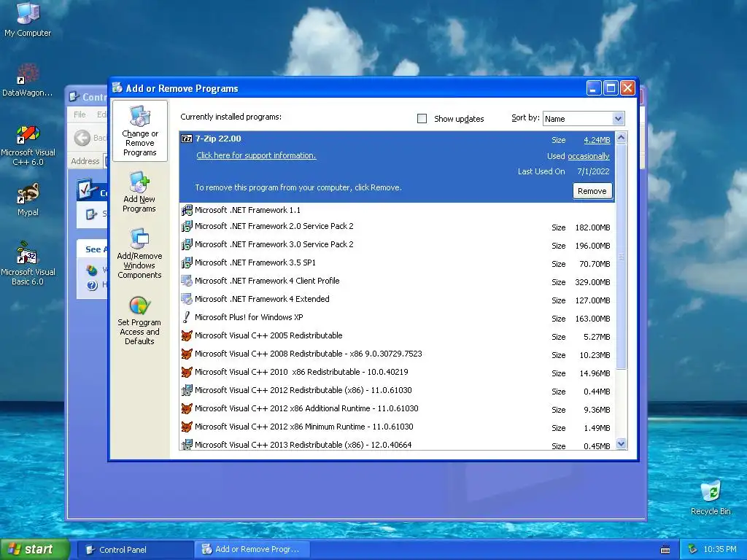
Task: Click the program list scrollbar thumb
Action: pos(621,256)
